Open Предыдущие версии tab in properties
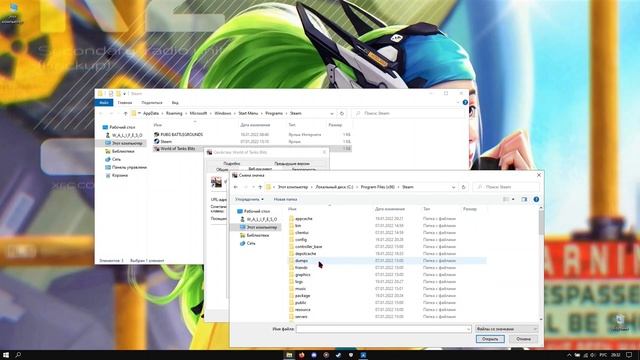 [x=292, y=163]
